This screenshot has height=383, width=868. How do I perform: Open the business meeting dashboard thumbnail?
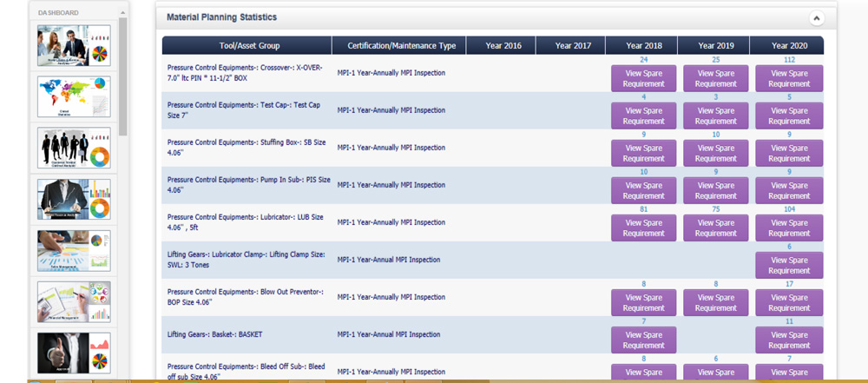pyautogui.click(x=74, y=46)
